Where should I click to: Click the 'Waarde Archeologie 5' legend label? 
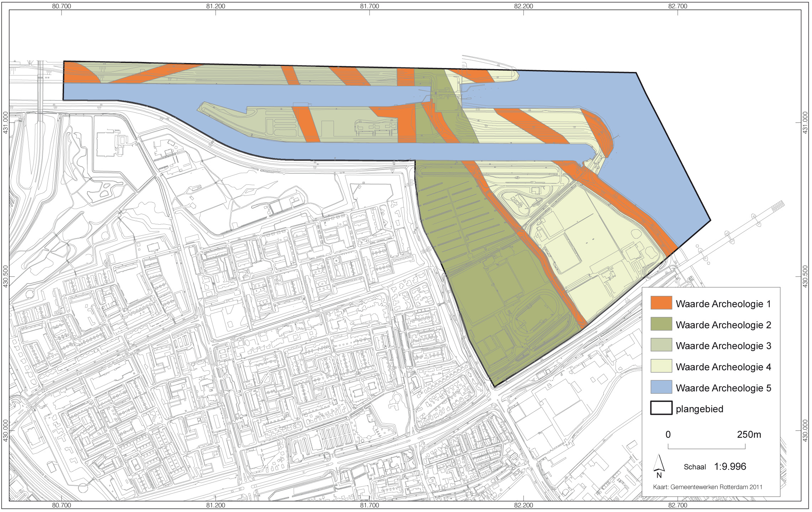(x=723, y=388)
